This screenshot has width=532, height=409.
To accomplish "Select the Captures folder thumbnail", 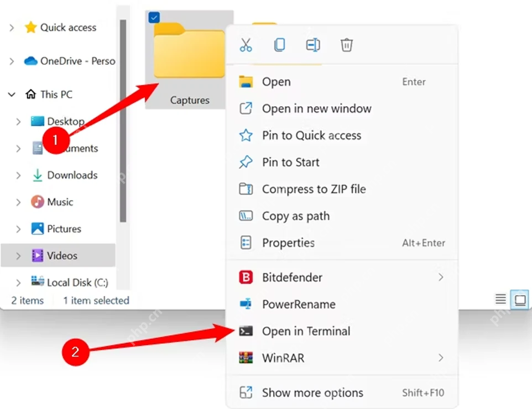I will pyautogui.click(x=189, y=60).
